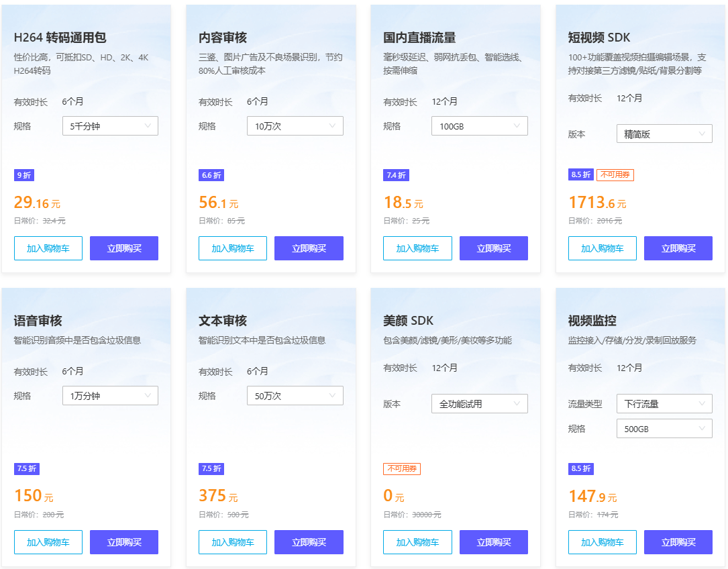Image resolution: width=728 pixels, height=569 pixels.
Task: Expand the 内容审核 规格 selector showing 10万次
Action: click(295, 125)
